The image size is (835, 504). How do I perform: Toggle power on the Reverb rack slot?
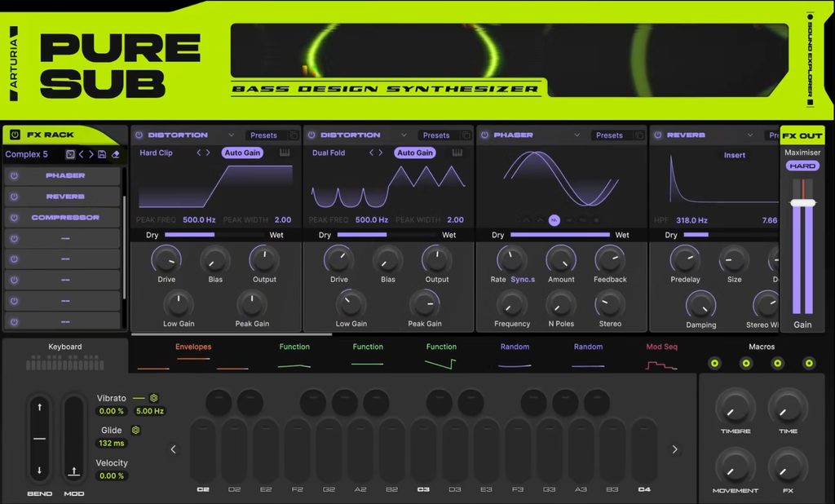click(15, 197)
